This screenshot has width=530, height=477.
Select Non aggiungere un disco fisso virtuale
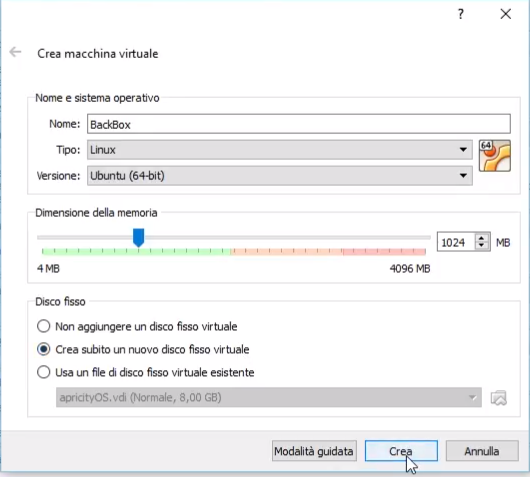(44, 326)
